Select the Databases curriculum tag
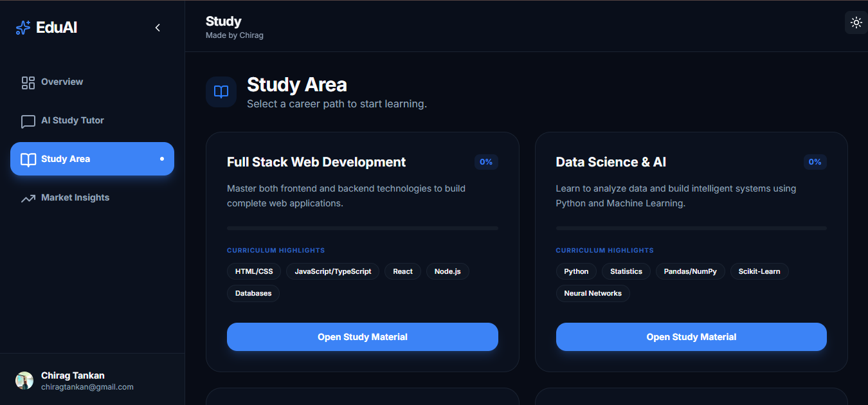This screenshot has width=868, height=405. point(253,293)
